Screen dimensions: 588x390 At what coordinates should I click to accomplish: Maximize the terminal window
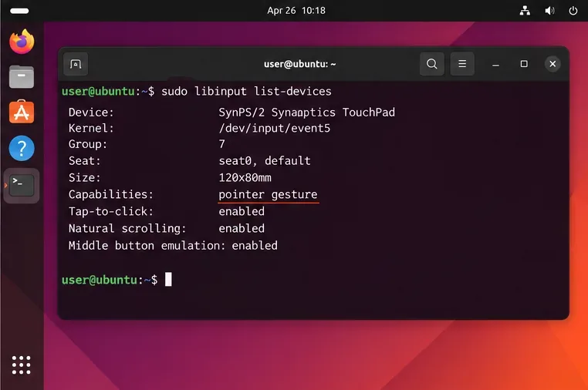click(x=524, y=64)
